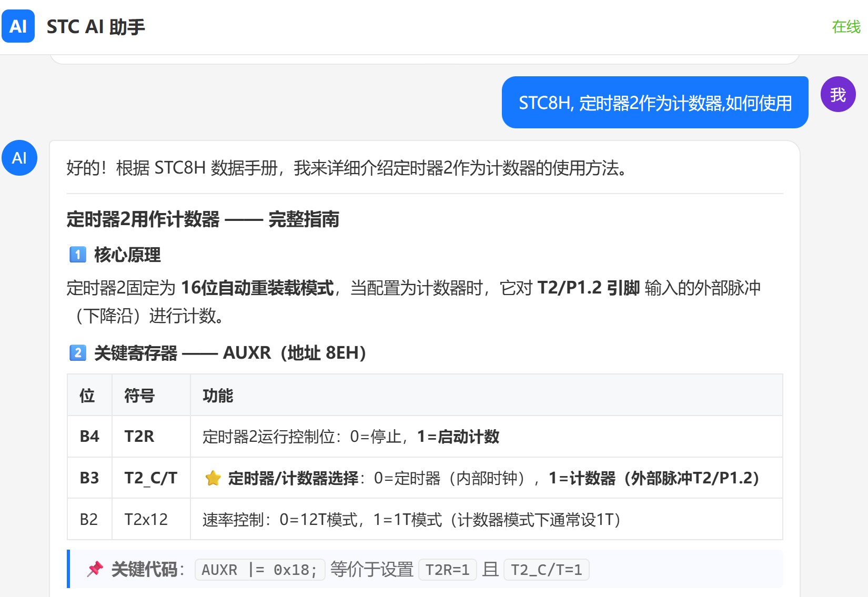The width and height of the screenshot is (868, 597).
Task: Click the table cell 'B4'
Action: pyautogui.click(x=89, y=437)
